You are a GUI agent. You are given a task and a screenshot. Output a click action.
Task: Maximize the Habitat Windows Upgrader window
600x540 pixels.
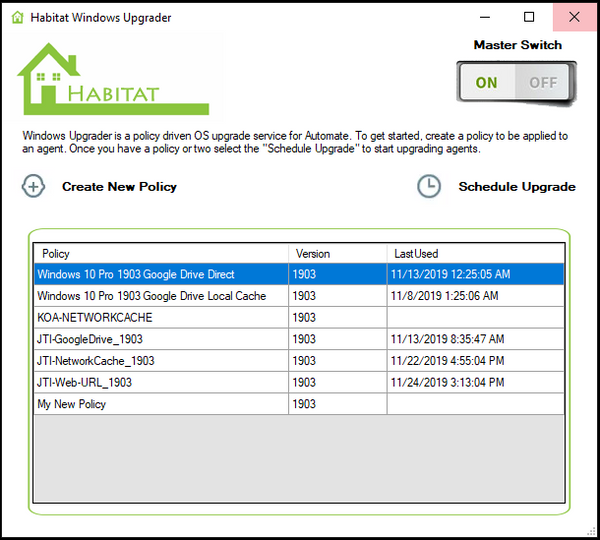tap(529, 17)
